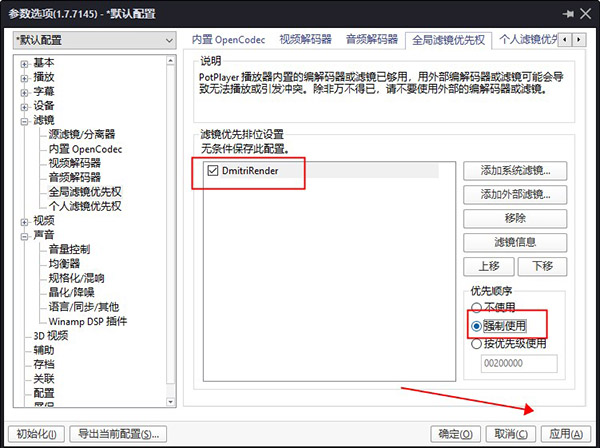600x448 pixels.
Task: Confirm with the 确定 button
Action: pos(455,434)
